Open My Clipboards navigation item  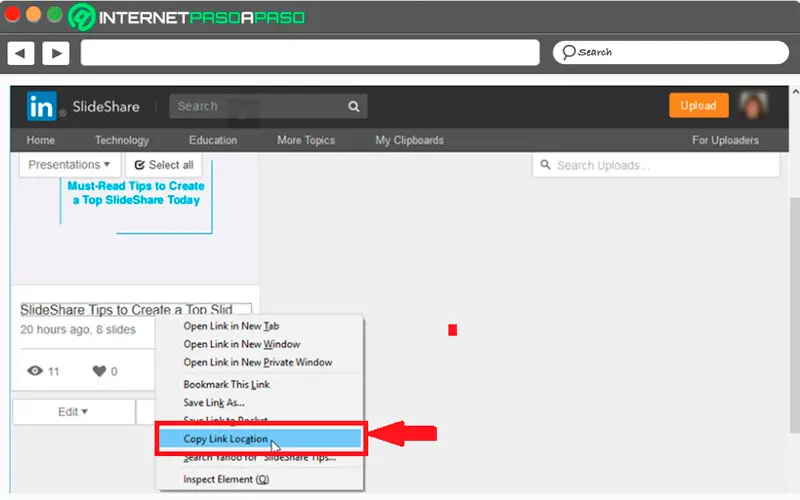tap(410, 140)
